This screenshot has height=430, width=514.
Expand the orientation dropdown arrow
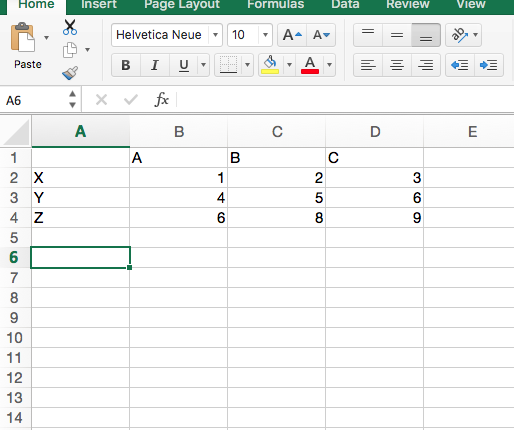(476, 35)
